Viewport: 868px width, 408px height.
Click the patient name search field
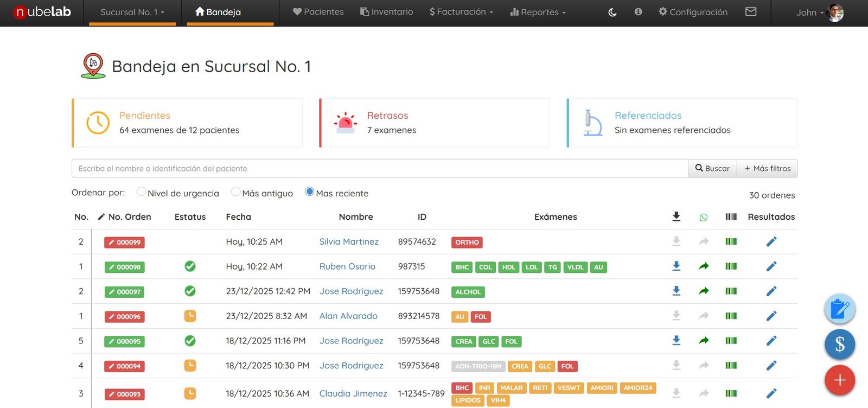click(x=380, y=169)
